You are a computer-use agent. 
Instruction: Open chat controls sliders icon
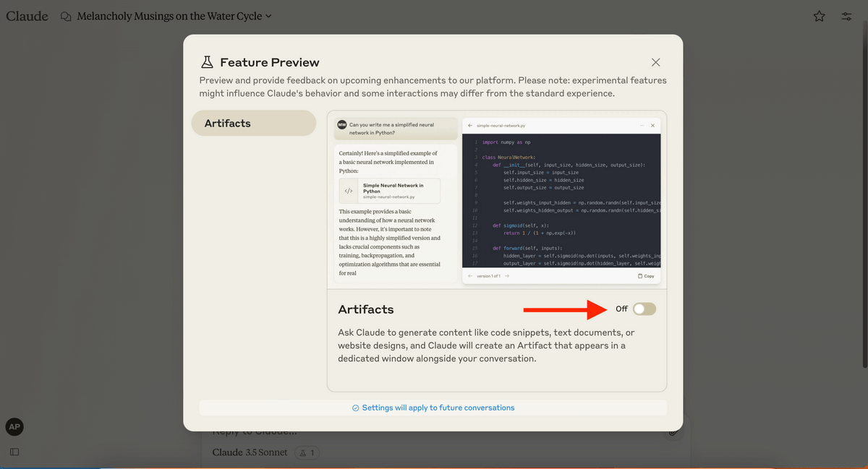[x=846, y=16]
